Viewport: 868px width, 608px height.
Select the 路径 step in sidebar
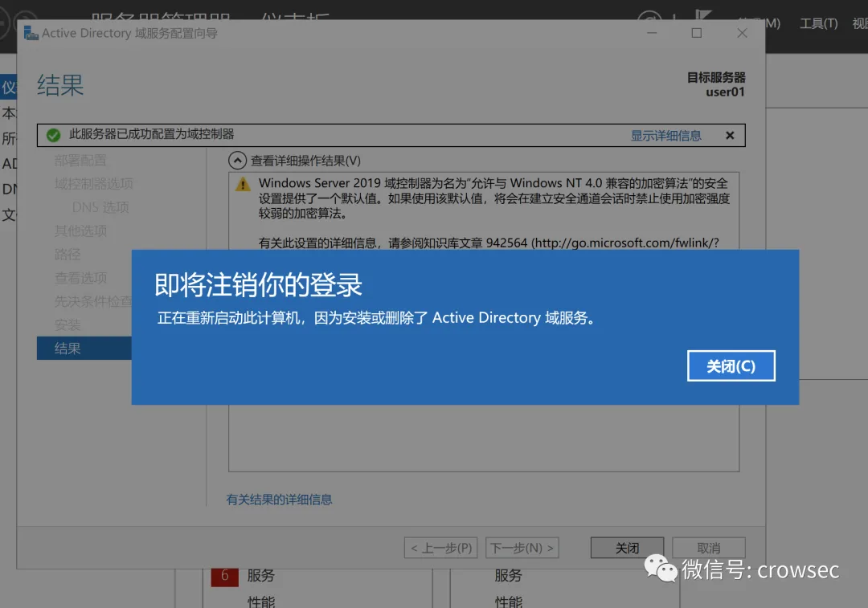[68, 255]
